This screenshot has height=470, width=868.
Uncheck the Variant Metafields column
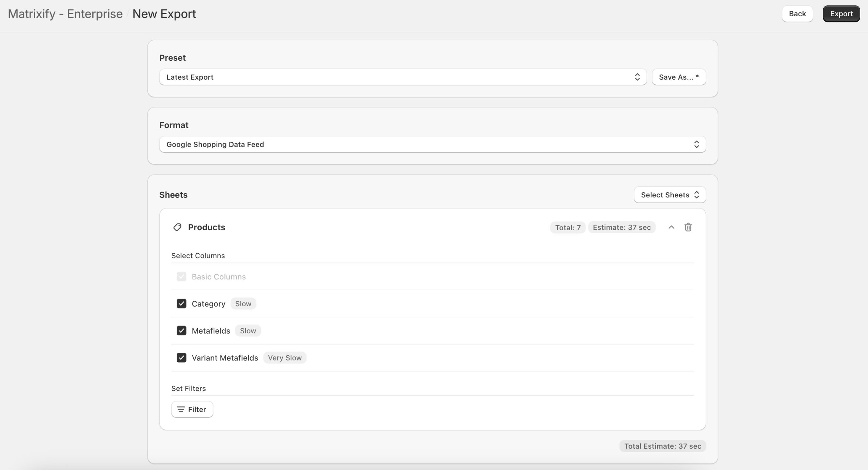[x=182, y=358]
